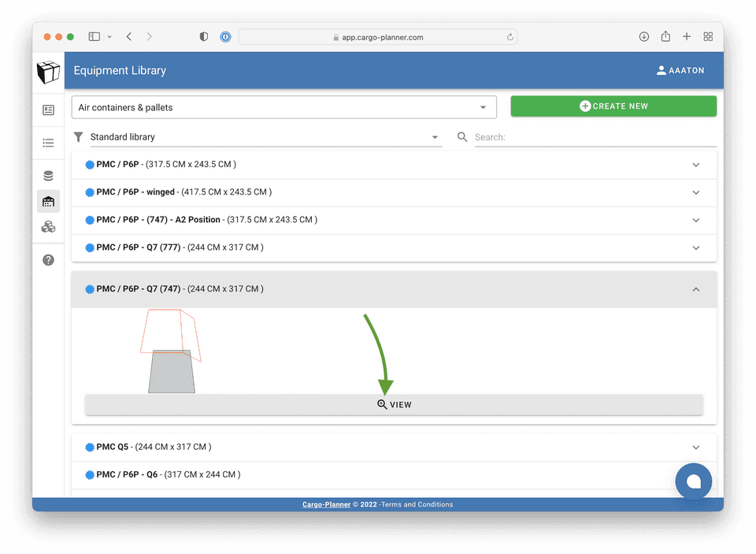The width and height of the screenshot is (756, 554).
Task: Click the Safari share icon
Action: (665, 37)
